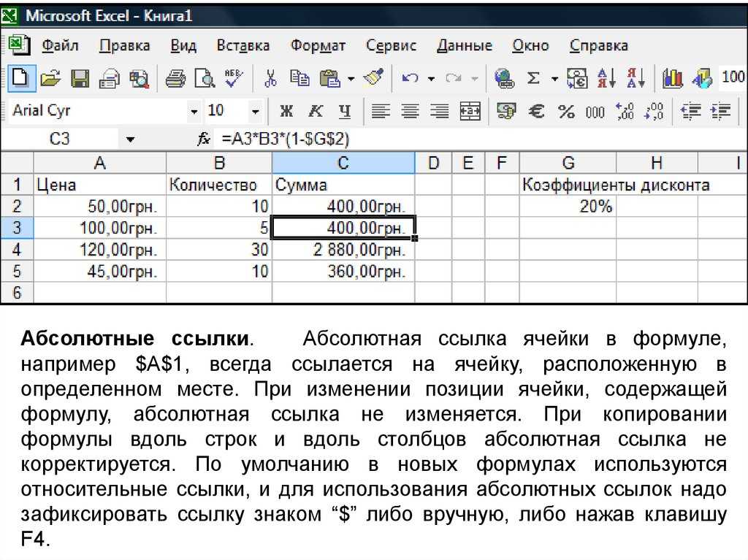
Task: Select row 3 header
Action: 17,228
